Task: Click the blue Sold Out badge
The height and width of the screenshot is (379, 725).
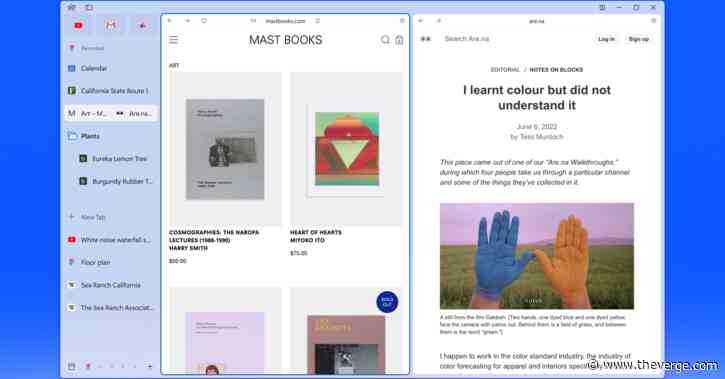Action: (x=387, y=302)
